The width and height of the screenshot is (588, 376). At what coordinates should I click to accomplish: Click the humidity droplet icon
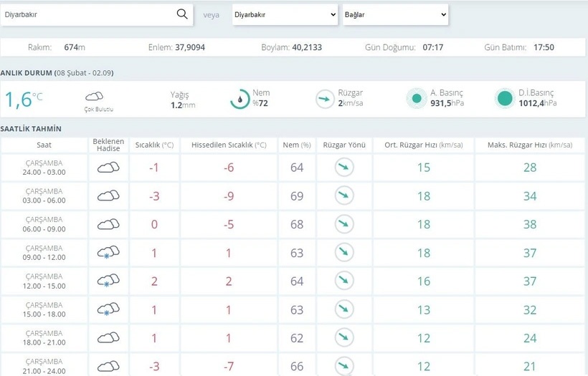pos(240,99)
